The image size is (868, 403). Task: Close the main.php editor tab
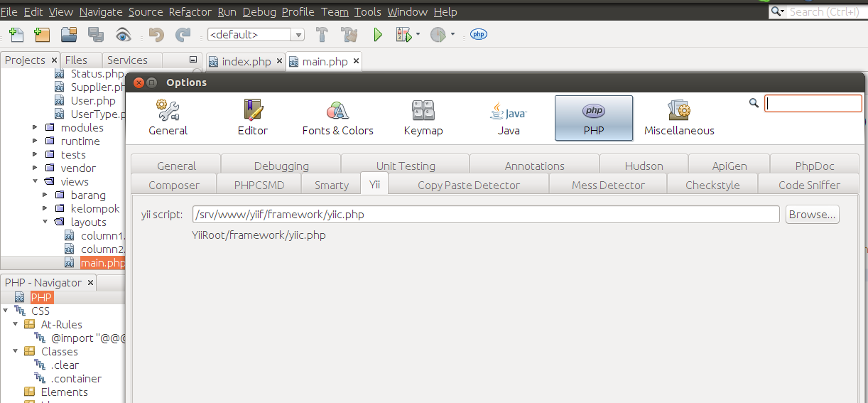356,61
